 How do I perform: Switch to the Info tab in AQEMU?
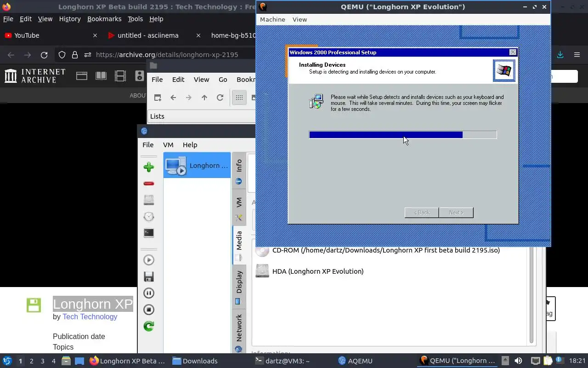coord(239,171)
